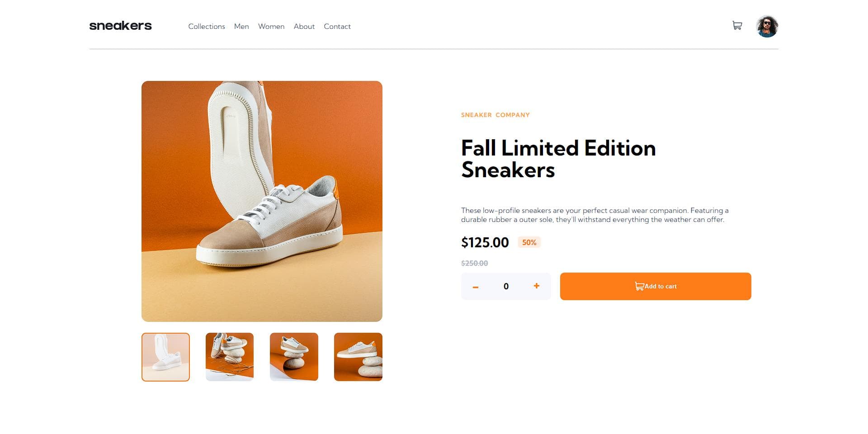This screenshot has height=434, width=868.
Task: Click the 50% discount badge
Action: click(x=529, y=242)
